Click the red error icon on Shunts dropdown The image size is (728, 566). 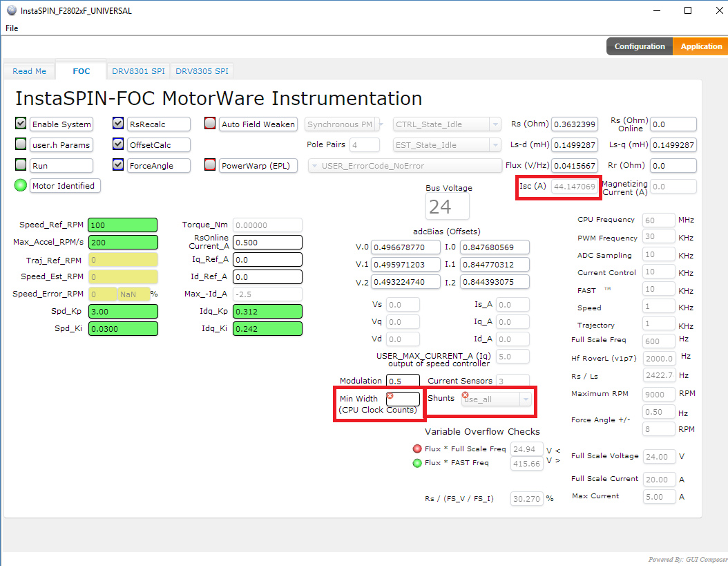[x=465, y=395]
